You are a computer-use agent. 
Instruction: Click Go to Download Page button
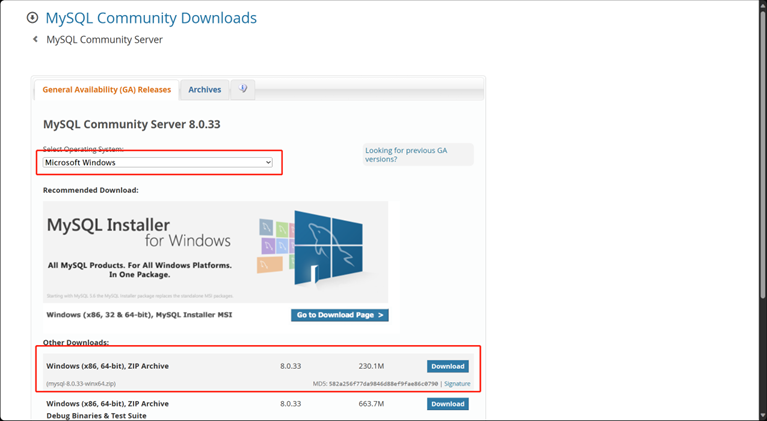click(339, 315)
